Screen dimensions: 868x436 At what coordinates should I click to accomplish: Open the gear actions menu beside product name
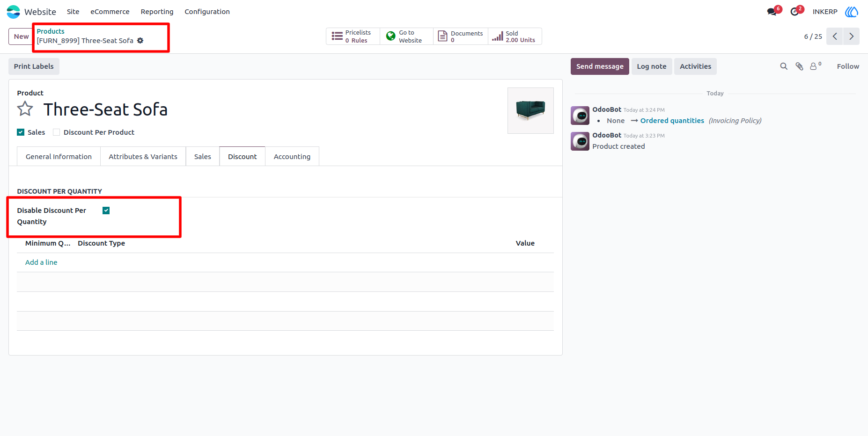tap(140, 41)
